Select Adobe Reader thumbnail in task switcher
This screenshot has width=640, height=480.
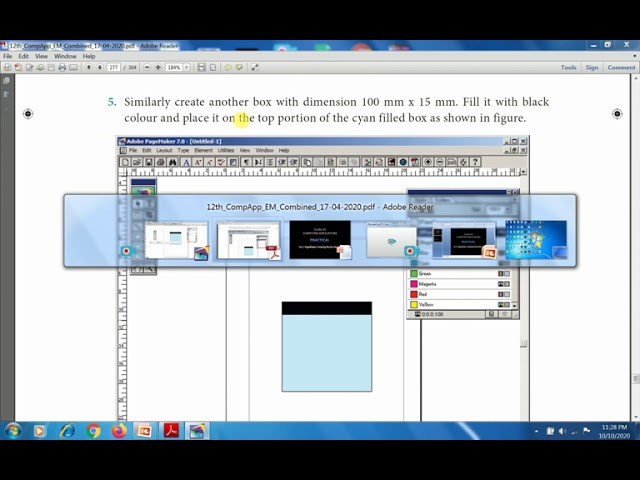[x=249, y=240]
